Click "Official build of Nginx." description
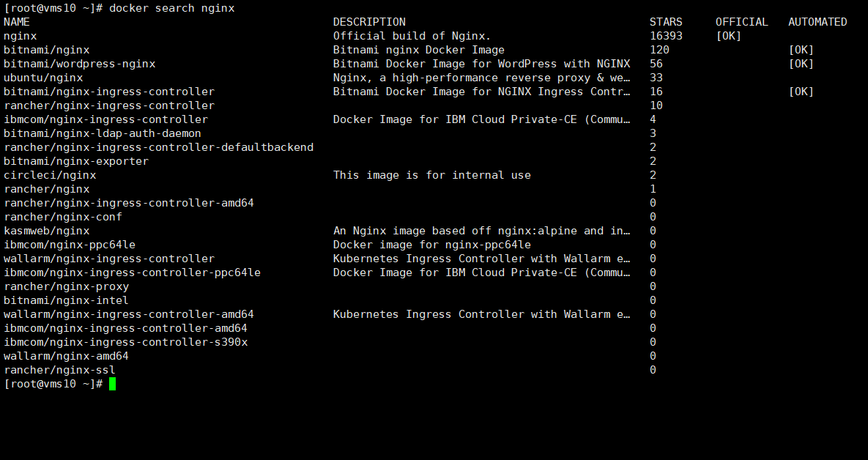 pos(412,36)
